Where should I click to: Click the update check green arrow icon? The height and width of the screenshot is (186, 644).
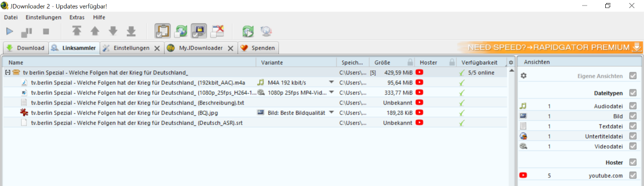tap(248, 32)
